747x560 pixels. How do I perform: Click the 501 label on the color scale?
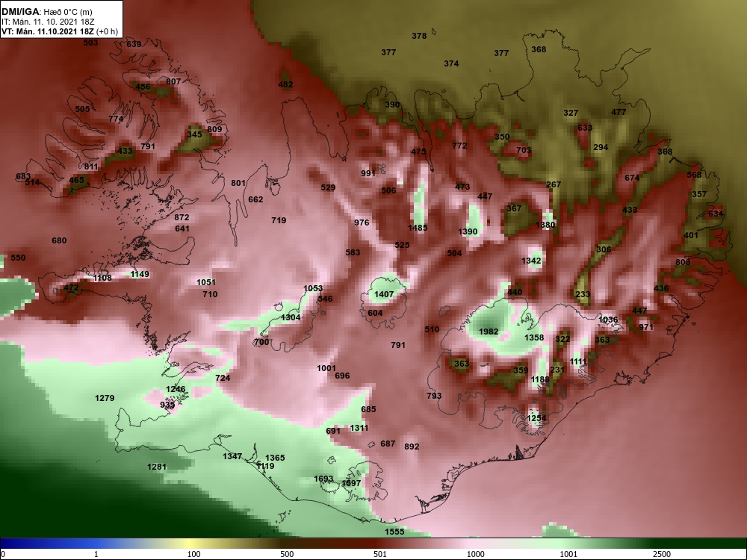coord(380,554)
